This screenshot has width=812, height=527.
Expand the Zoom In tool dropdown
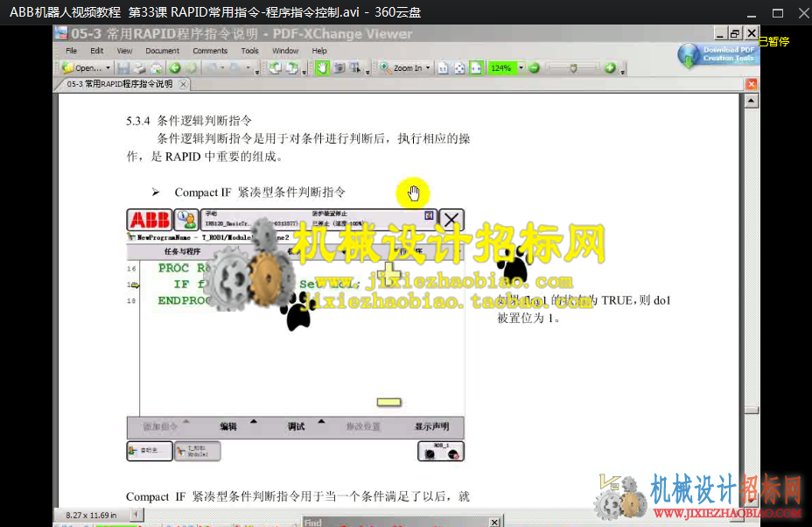(428, 68)
